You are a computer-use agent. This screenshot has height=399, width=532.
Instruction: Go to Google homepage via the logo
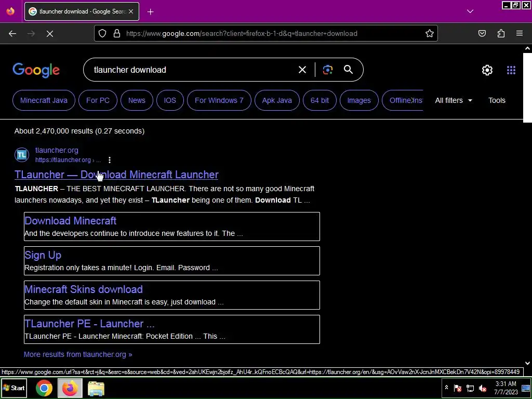click(36, 70)
